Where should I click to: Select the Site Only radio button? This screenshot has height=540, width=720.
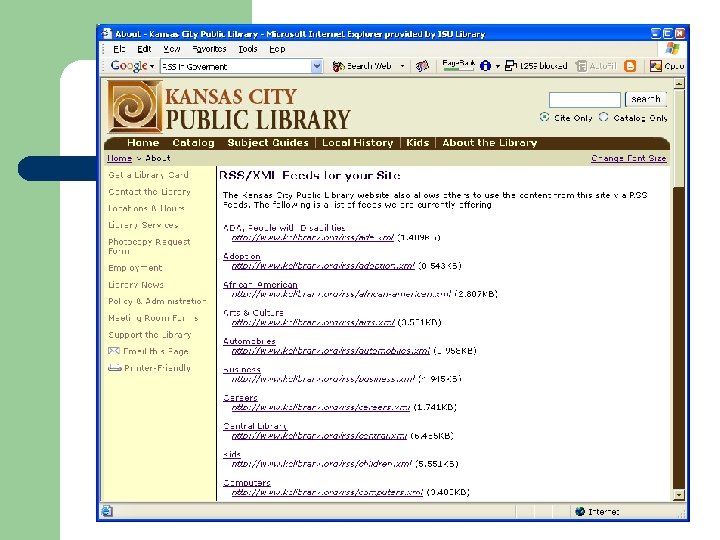pyautogui.click(x=544, y=117)
